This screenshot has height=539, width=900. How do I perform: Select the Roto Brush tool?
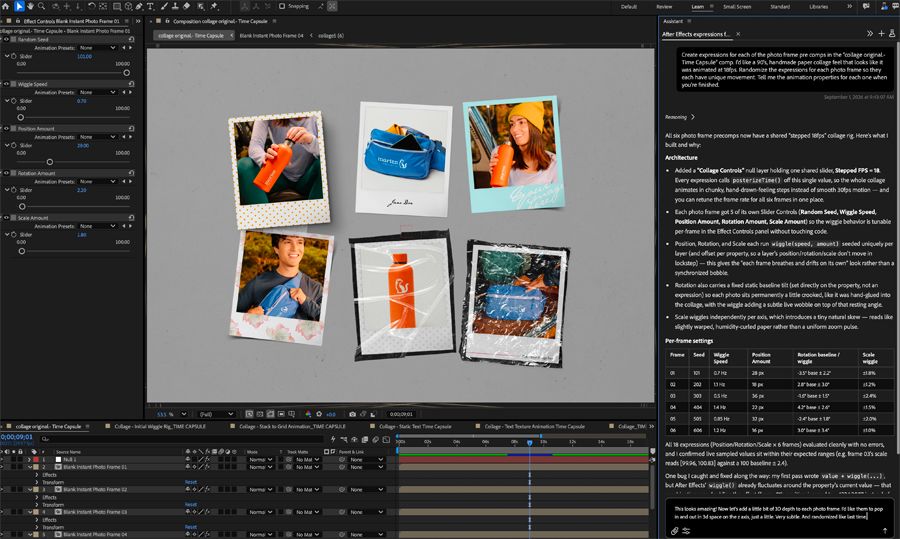(x=200, y=6)
